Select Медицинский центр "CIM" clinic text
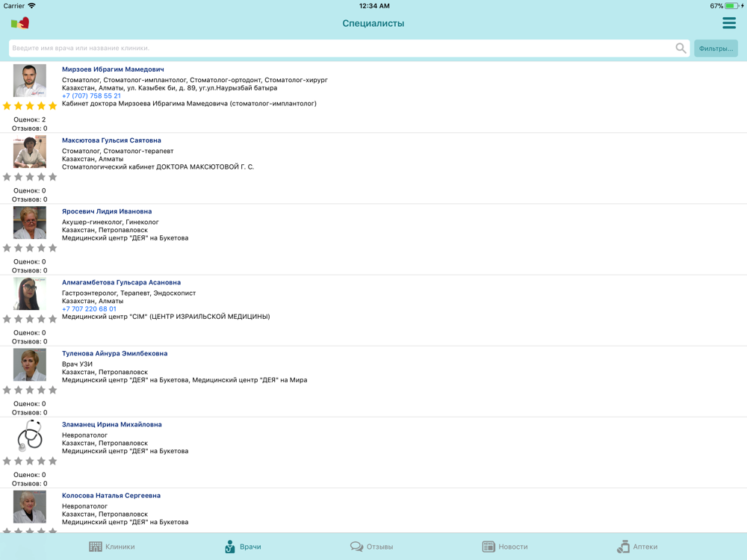Image resolution: width=747 pixels, height=560 pixels. click(166, 316)
